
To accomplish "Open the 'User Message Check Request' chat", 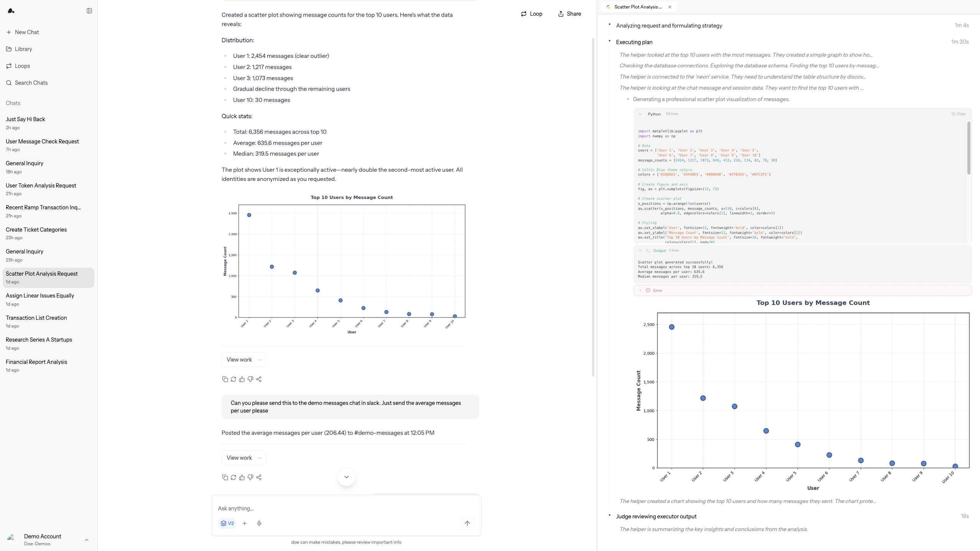I will pyautogui.click(x=48, y=145).
